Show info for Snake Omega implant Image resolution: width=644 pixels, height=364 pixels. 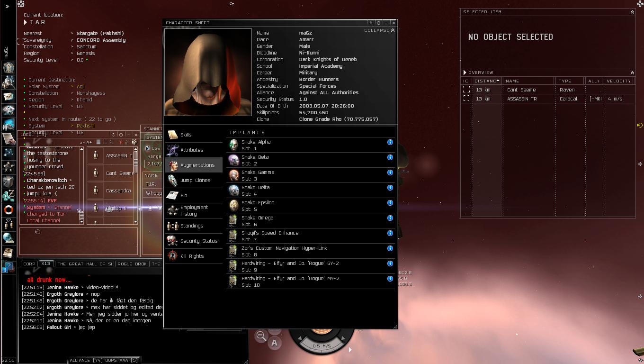coord(390,218)
